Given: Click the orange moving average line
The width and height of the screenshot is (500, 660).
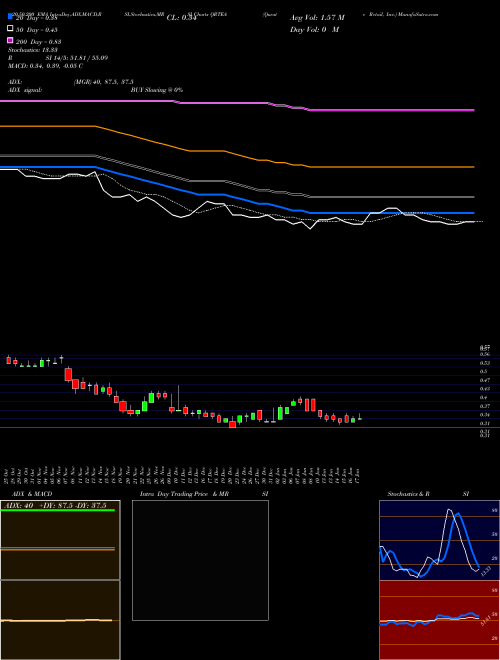Looking at the screenshot, I should pos(237,155).
